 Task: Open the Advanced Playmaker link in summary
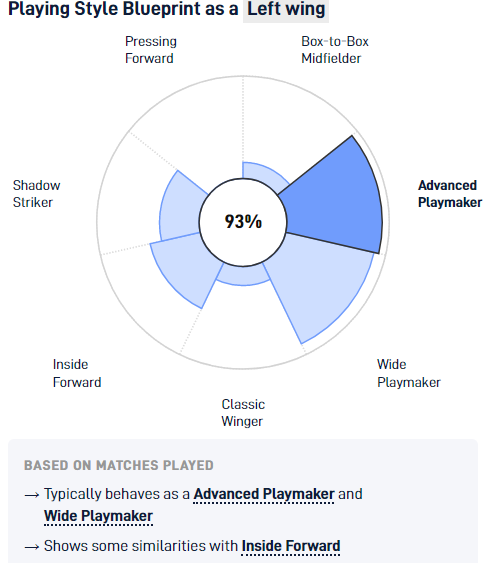[x=264, y=494]
